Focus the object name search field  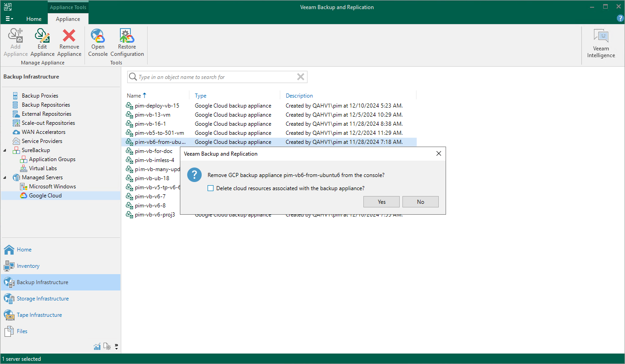[x=217, y=77]
